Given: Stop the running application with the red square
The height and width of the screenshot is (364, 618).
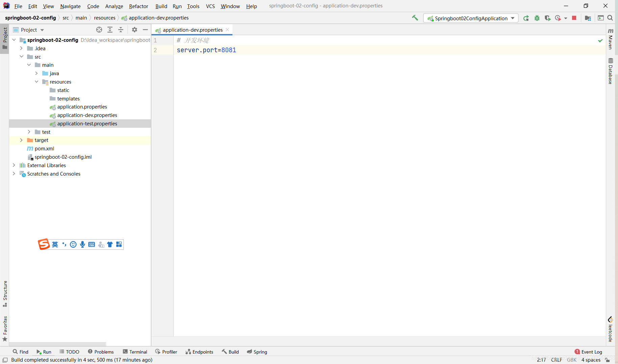Looking at the screenshot, I should (574, 18).
